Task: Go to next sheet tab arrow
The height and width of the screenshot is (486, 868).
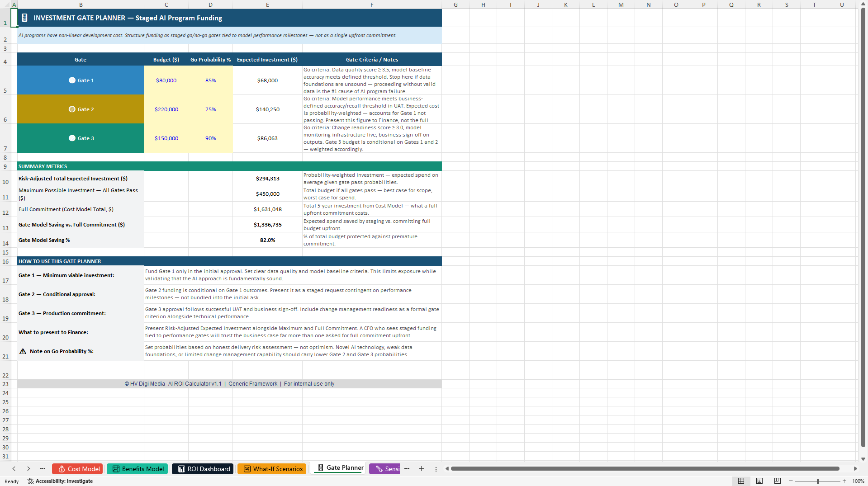Action: [x=28, y=469]
